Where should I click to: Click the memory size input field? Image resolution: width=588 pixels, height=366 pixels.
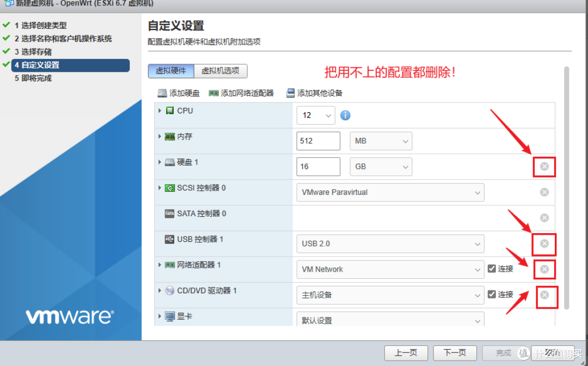318,141
